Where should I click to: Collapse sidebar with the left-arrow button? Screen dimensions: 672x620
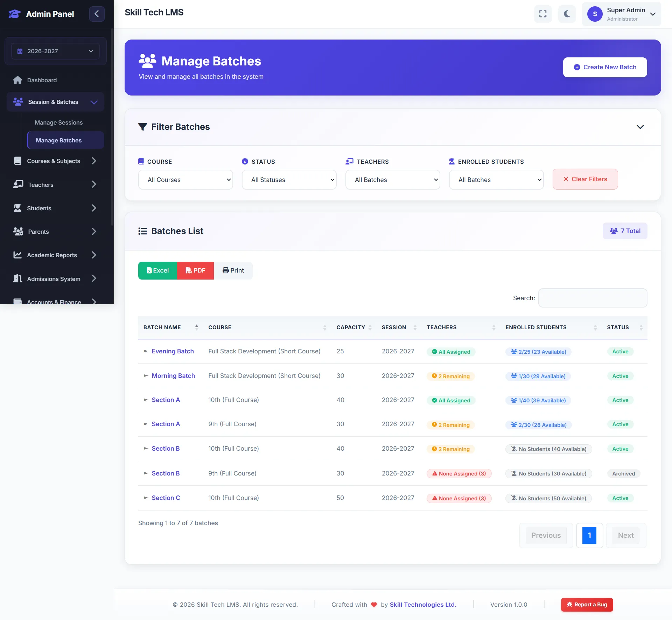pyautogui.click(x=97, y=14)
